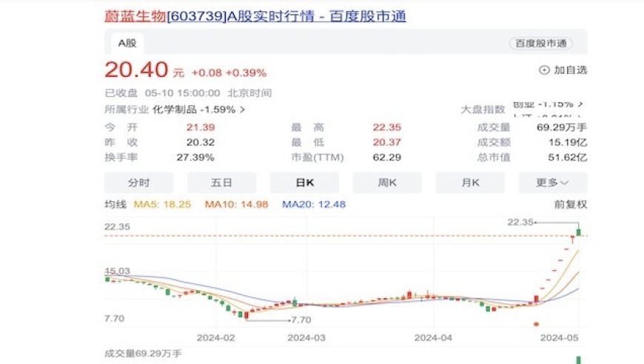Click the 2024-04 date axis label
The image size is (644, 364).
[433, 338]
